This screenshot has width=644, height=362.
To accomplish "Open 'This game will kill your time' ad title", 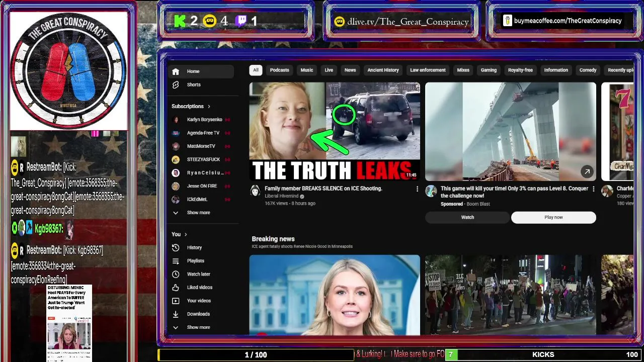I will pos(514,192).
